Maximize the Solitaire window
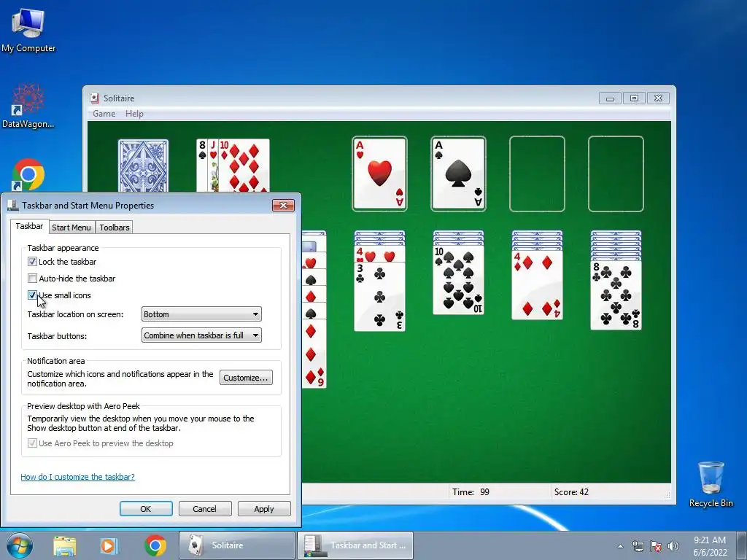This screenshot has height=560, width=747. (x=634, y=98)
